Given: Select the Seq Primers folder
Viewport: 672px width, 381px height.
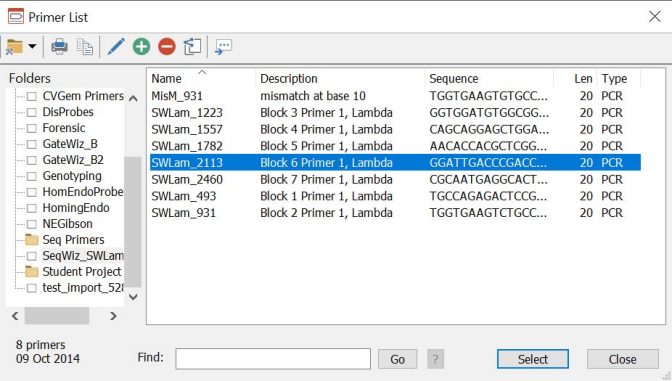Looking at the screenshot, I should [73, 240].
